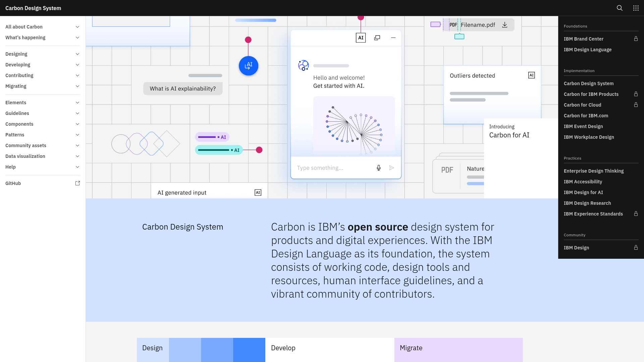This screenshot has height=362, width=644.
Task: Click lock icon beside IBM Brand Center
Action: (x=636, y=39)
